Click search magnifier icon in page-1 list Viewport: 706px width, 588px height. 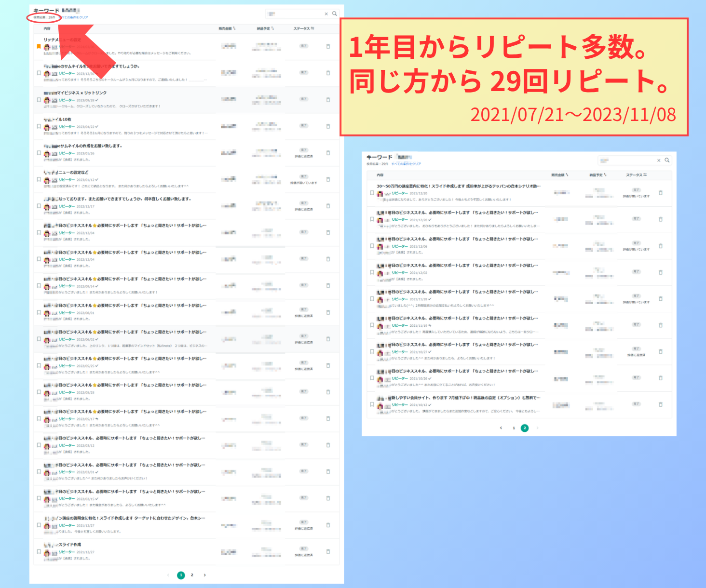pyautogui.click(x=335, y=13)
